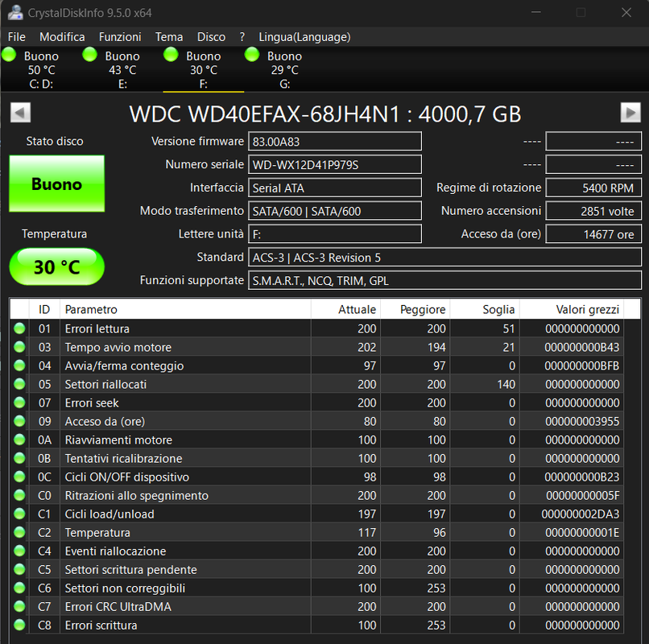This screenshot has height=644, width=649.
Task: Select the F: disk tab
Action: (203, 69)
